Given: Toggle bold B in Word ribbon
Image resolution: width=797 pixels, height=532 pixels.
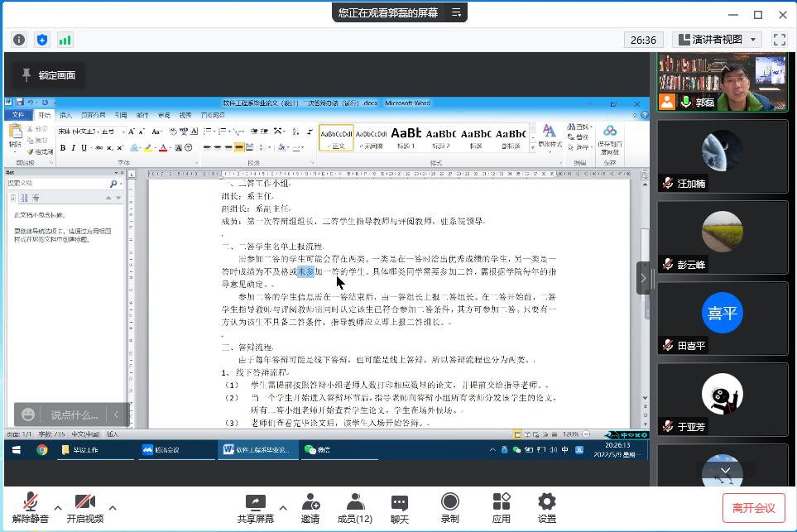Looking at the screenshot, I should coord(63,148).
